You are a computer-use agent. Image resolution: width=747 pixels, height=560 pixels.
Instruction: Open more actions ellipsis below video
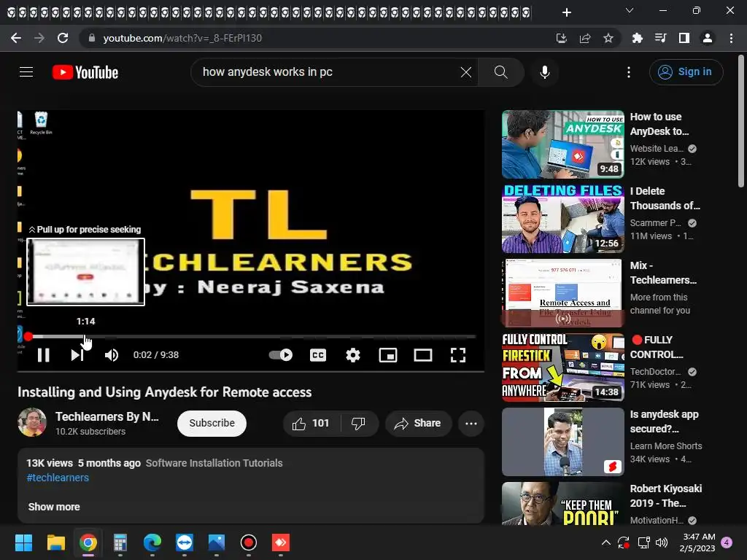(x=471, y=423)
